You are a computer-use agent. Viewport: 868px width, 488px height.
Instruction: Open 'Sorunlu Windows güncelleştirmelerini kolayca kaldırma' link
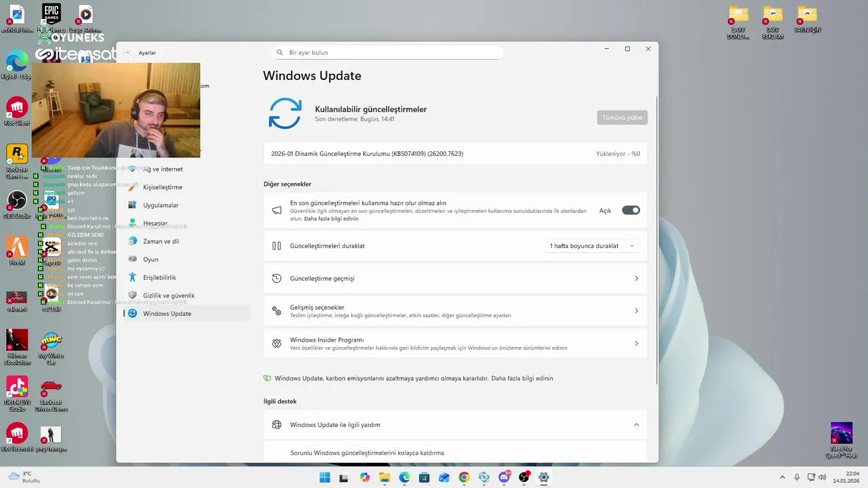(x=367, y=453)
